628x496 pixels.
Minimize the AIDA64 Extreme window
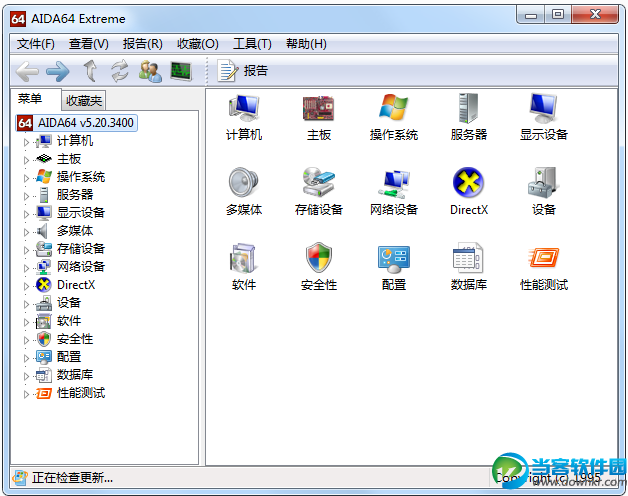(531, 15)
